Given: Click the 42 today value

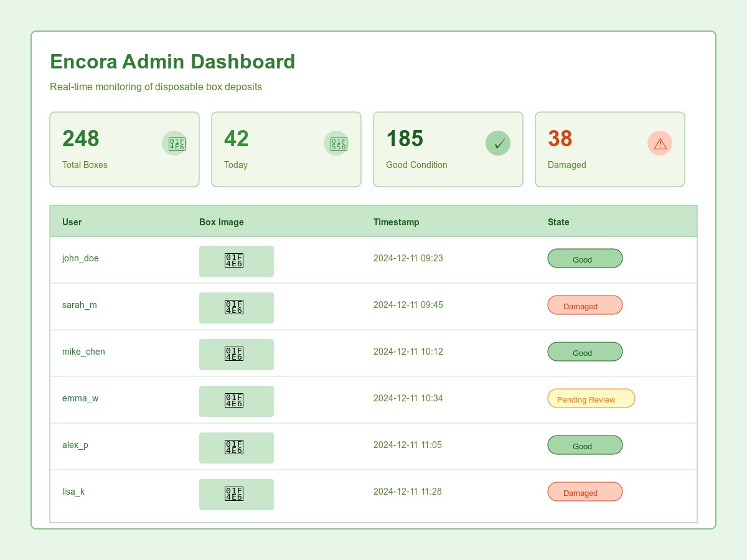Looking at the screenshot, I should 237,139.
